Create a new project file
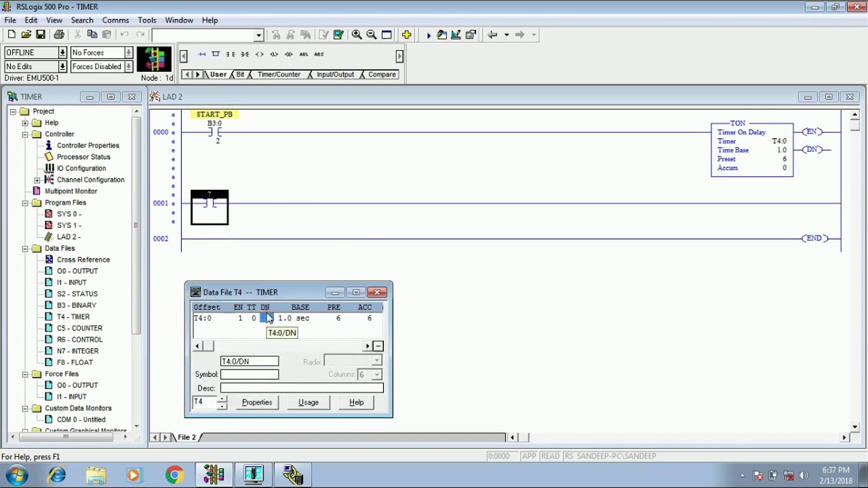 [12, 35]
